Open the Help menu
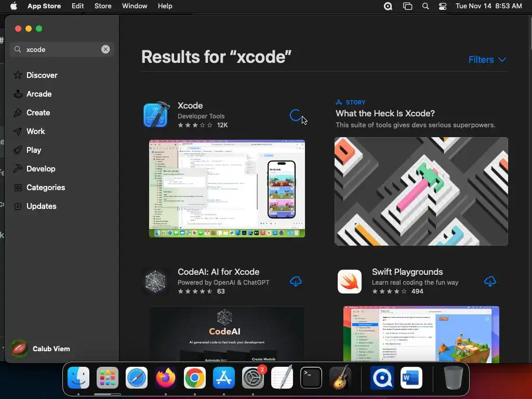This screenshot has width=532, height=399. coord(165,6)
